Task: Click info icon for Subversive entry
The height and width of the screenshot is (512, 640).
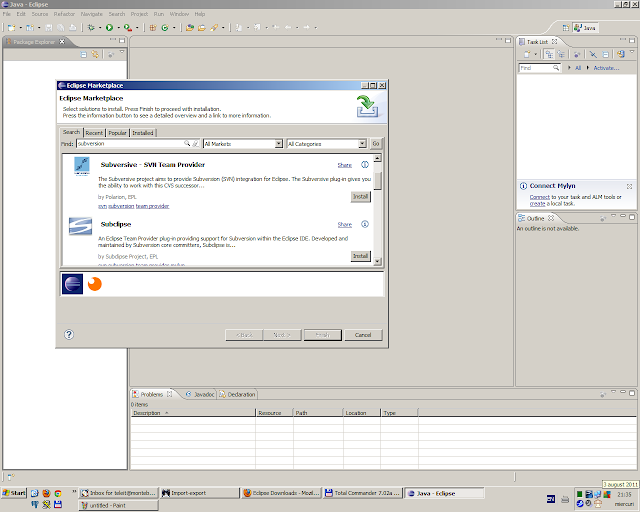Action: [365, 165]
